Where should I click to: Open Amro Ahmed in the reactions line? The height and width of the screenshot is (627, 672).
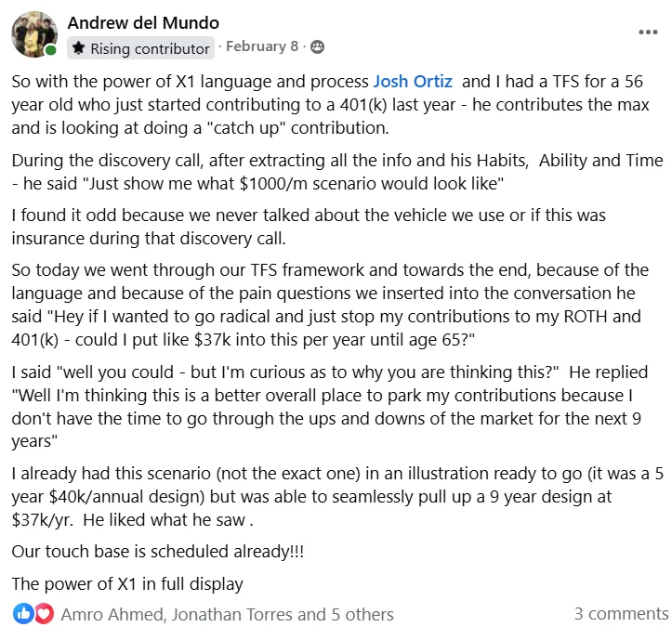click(112, 614)
